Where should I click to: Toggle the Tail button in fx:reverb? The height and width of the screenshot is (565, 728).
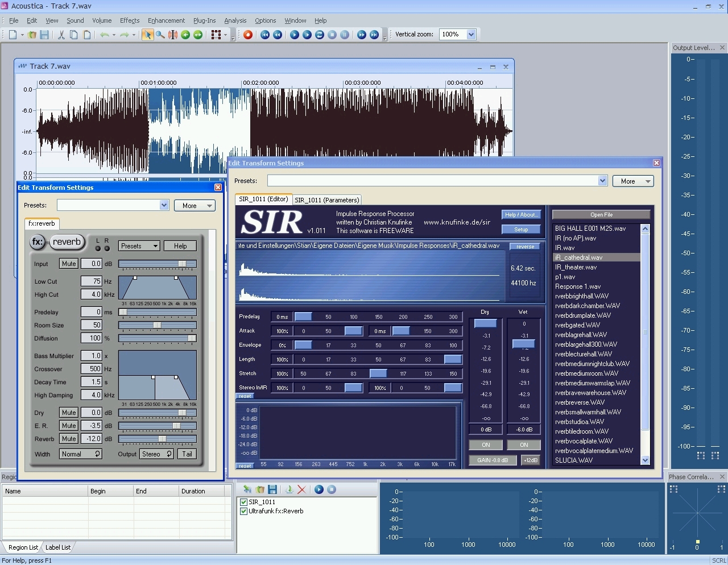(x=187, y=454)
